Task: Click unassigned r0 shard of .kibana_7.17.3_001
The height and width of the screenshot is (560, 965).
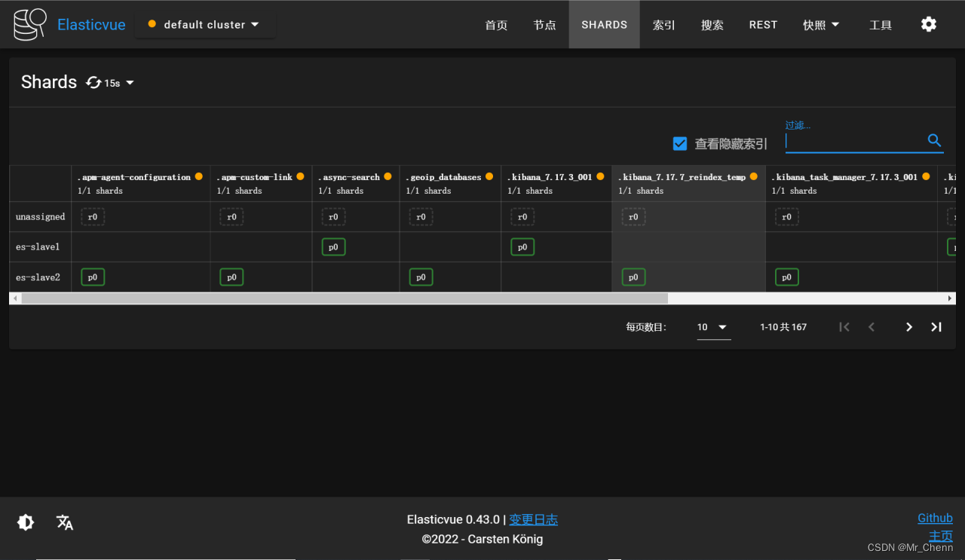Action: (x=522, y=217)
